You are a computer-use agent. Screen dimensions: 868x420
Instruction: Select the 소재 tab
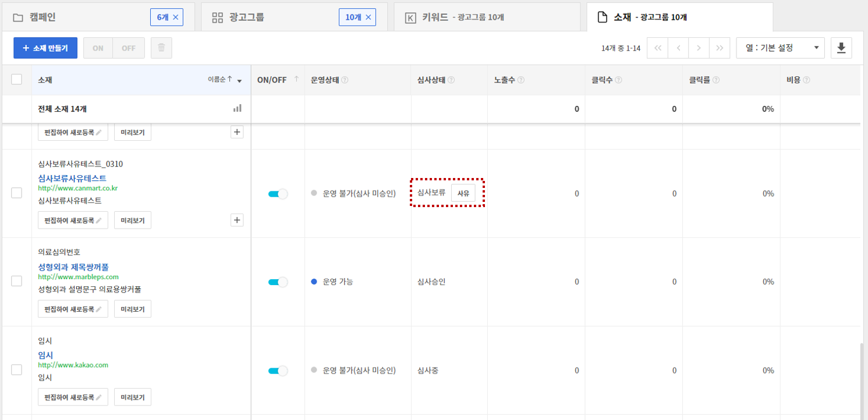(680, 17)
